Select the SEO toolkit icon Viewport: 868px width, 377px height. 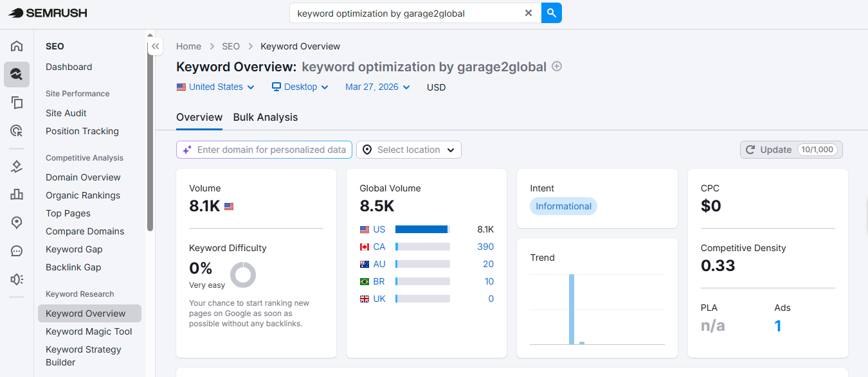[x=16, y=74]
